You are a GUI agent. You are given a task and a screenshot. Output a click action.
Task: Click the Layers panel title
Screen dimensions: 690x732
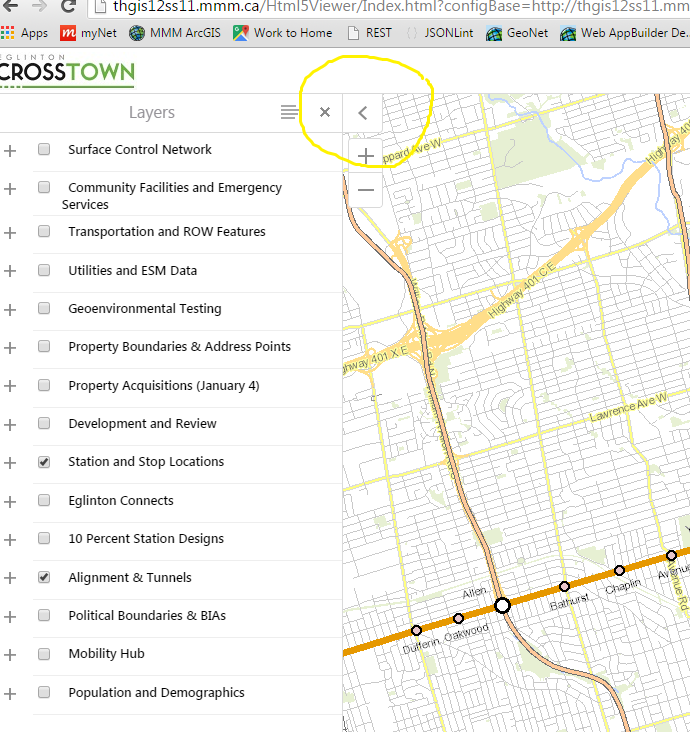tap(152, 113)
